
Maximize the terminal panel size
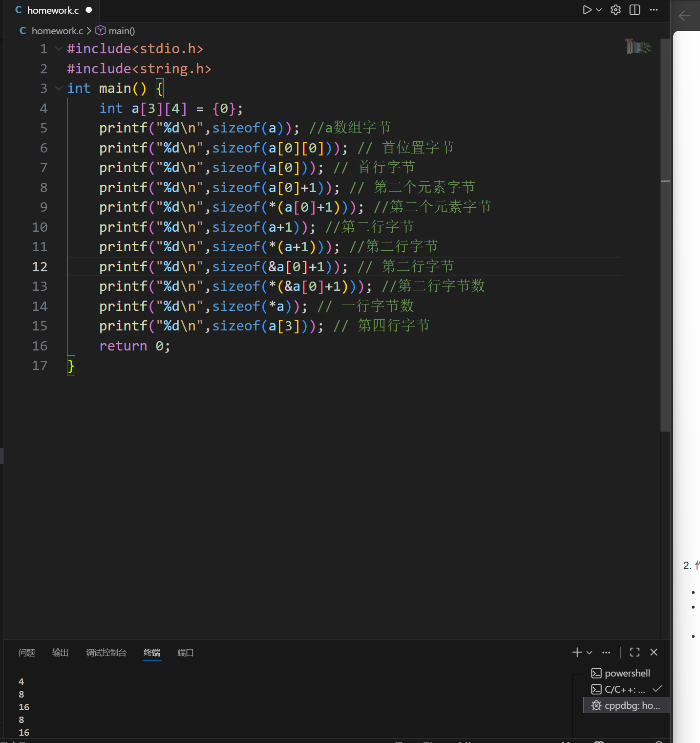click(635, 652)
